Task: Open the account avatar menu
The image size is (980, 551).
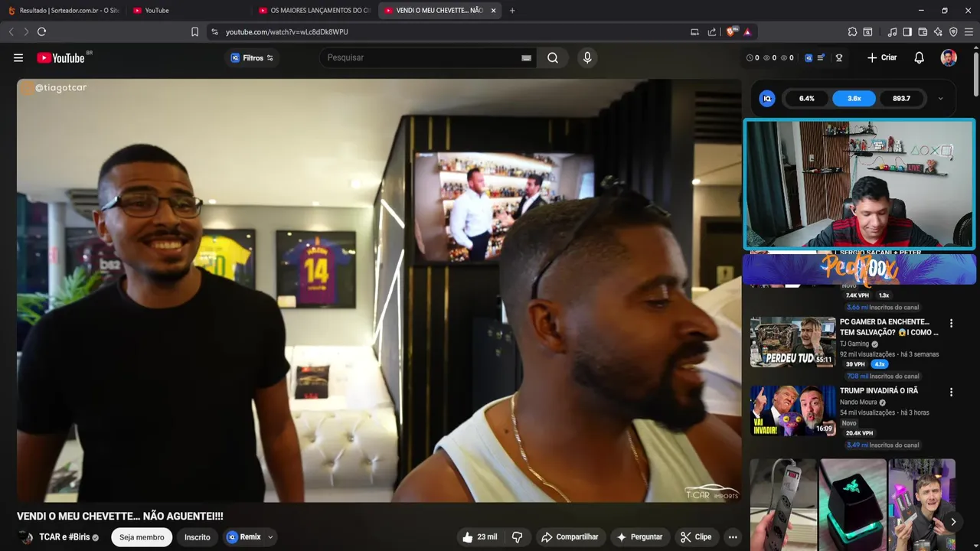Action: pos(949,57)
